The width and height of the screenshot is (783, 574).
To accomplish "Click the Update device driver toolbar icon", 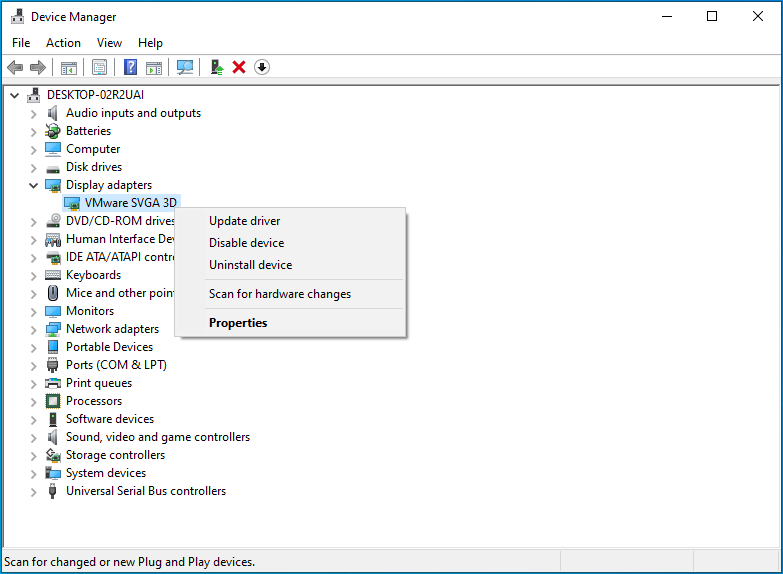I will click(x=216, y=67).
